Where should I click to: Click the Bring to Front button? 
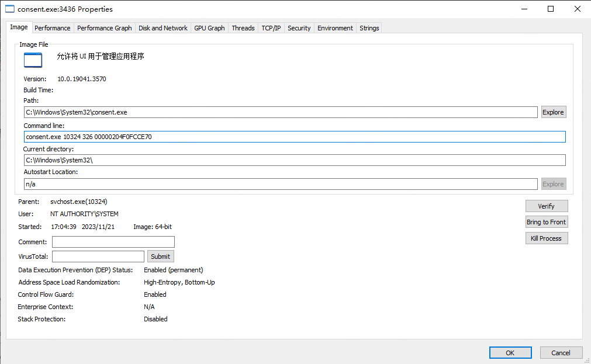tap(546, 222)
